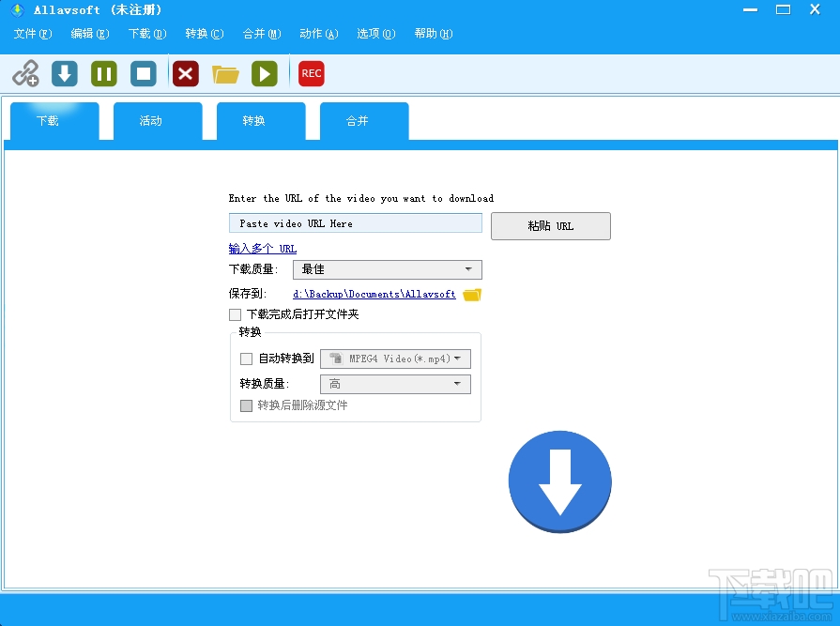Open download folder from the toolbar
Image resolution: width=840 pixels, height=626 pixels.
coord(224,72)
